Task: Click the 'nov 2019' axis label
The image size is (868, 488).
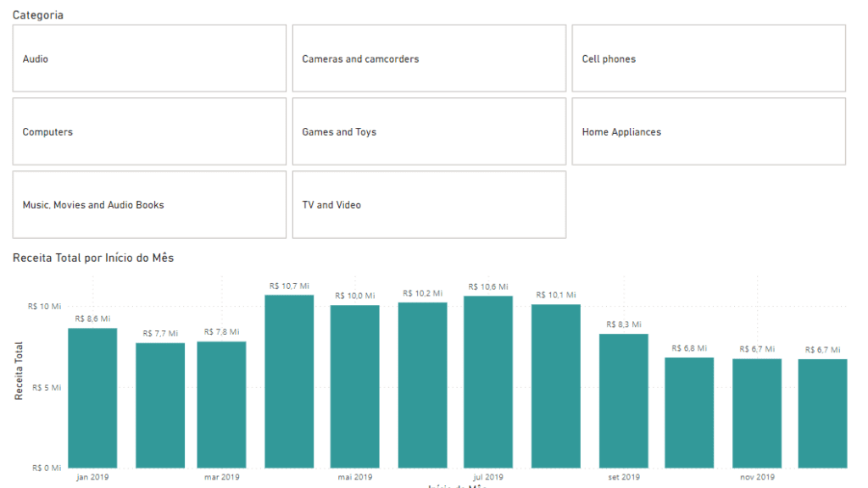Action: point(757,477)
